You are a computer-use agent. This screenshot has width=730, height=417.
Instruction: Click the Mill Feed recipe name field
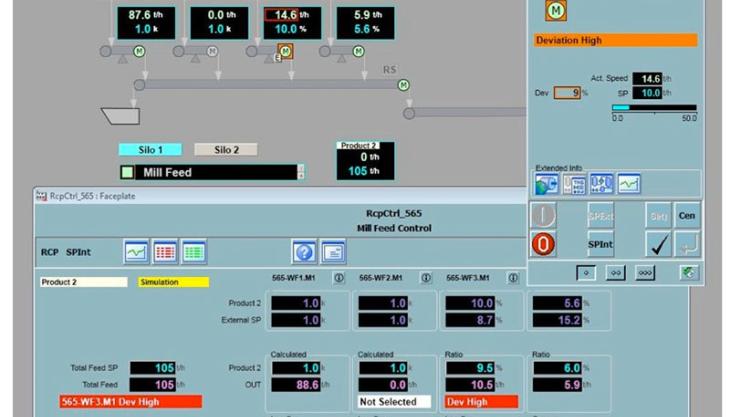216,172
